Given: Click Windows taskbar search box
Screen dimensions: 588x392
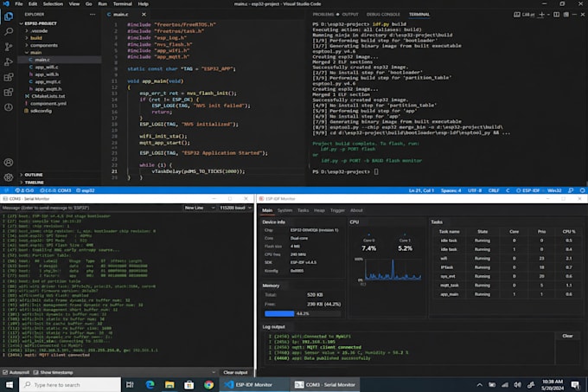Looking at the screenshot, I should (x=71, y=385).
